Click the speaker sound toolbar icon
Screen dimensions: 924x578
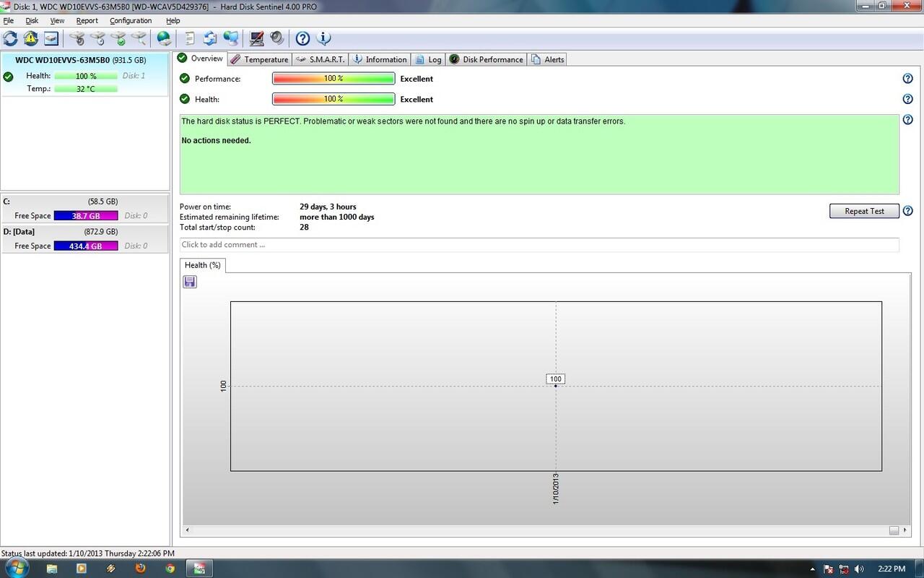(276, 38)
